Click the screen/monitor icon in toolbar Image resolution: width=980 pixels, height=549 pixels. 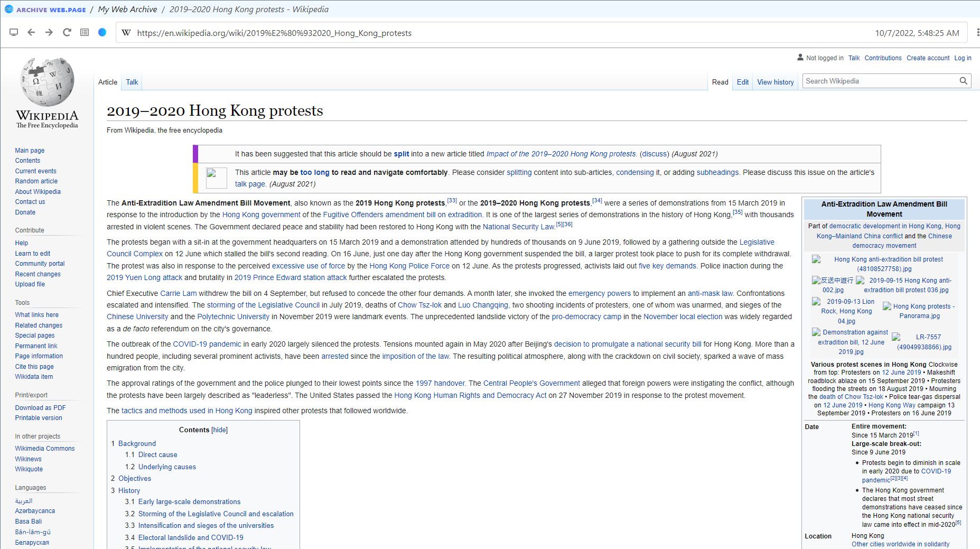click(14, 33)
